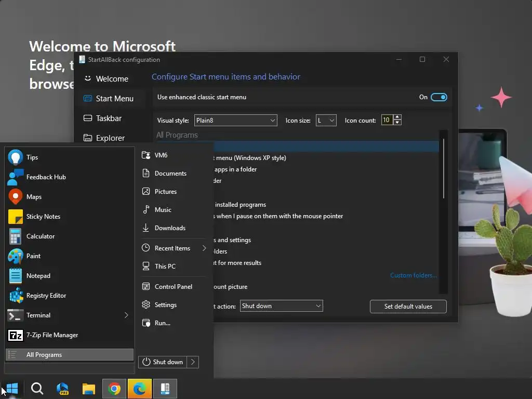
Task: Click the 'menu (Windows XP style)' option
Action: 251,158
